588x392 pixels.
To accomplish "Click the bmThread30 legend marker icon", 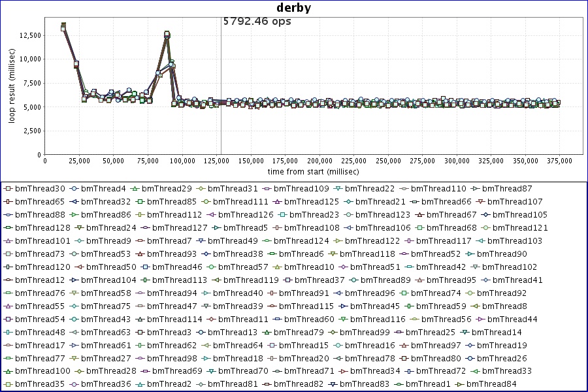I will (8, 189).
